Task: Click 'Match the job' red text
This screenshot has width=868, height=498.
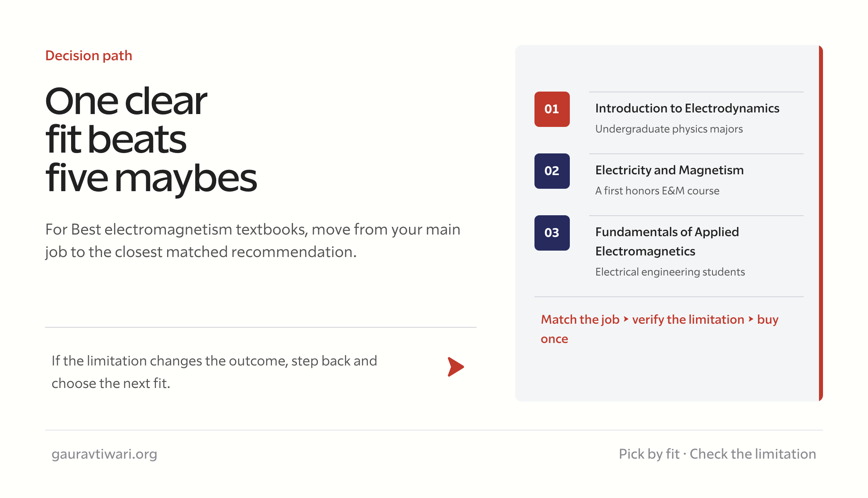Action: [580, 320]
